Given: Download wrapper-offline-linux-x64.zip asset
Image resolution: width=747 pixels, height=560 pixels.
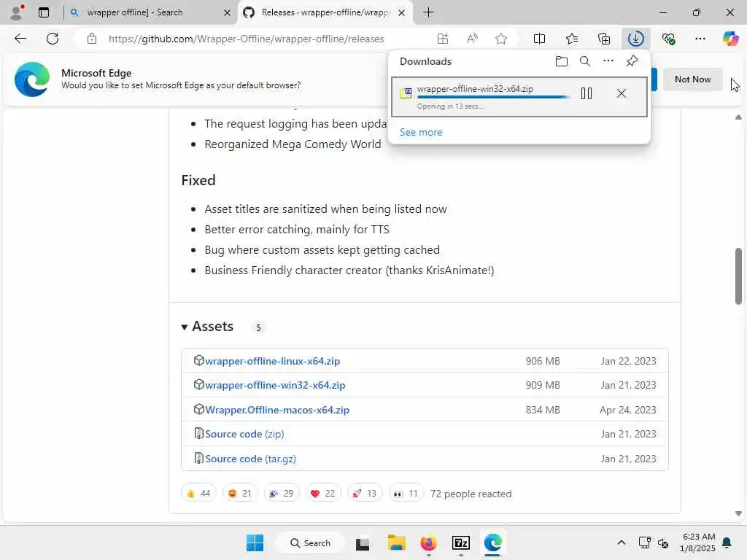Looking at the screenshot, I should pos(273,361).
